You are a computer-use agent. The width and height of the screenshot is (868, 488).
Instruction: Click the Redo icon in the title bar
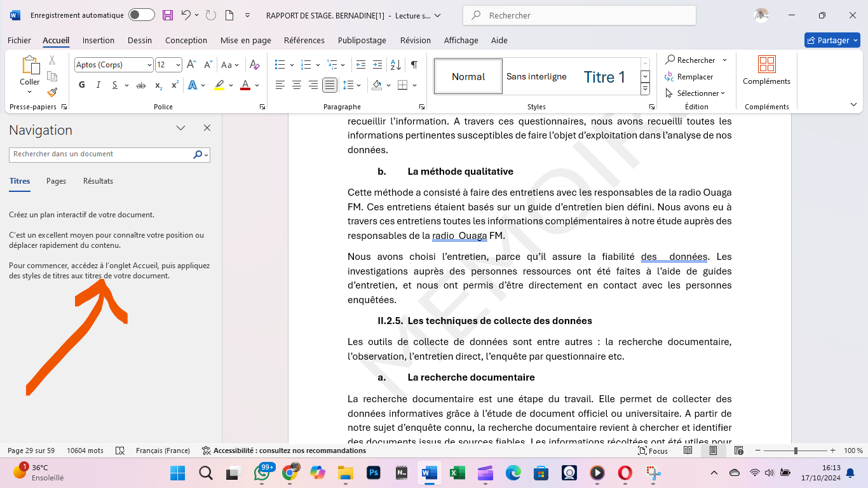(x=211, y=15)
